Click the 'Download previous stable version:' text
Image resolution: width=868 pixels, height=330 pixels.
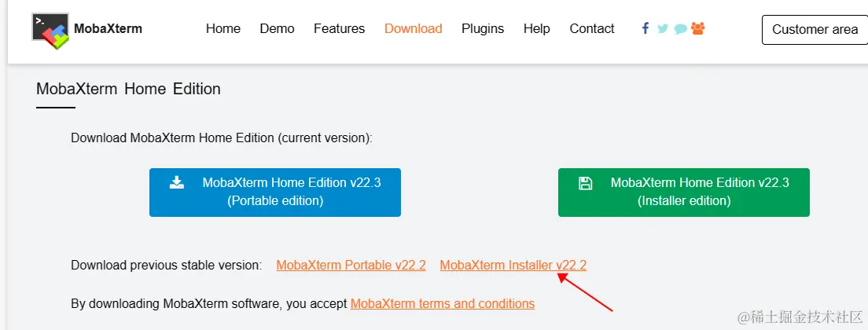coord(167,266)
